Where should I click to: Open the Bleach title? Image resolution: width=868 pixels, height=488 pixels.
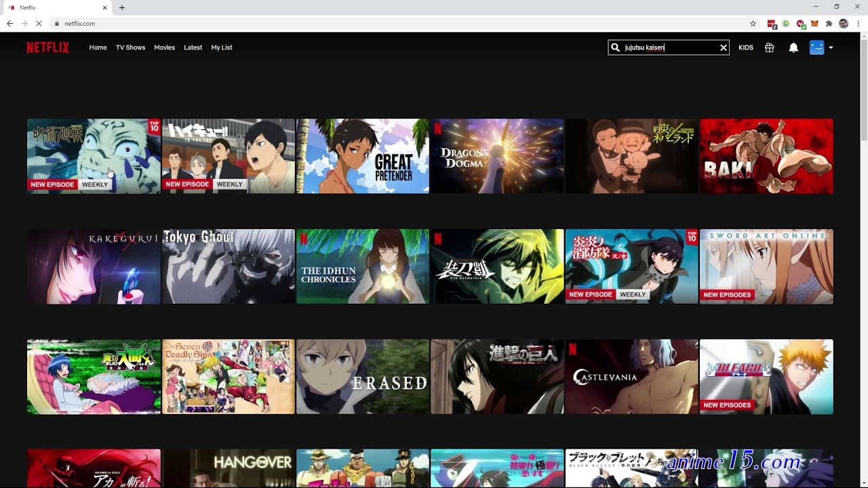coord(766,377)
